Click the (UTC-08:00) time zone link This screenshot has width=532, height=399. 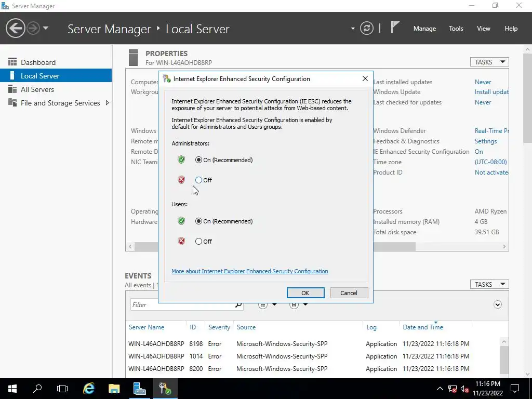tap(490, 162)
